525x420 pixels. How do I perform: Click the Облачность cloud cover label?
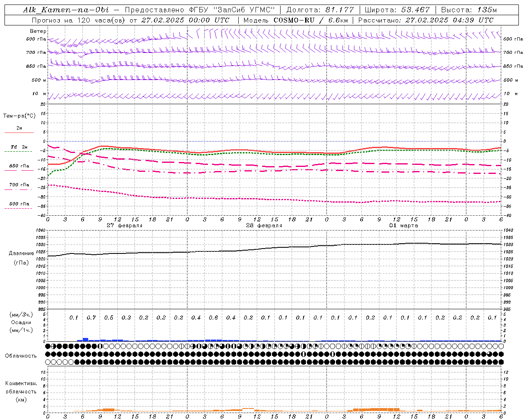(x=21, y=356)
